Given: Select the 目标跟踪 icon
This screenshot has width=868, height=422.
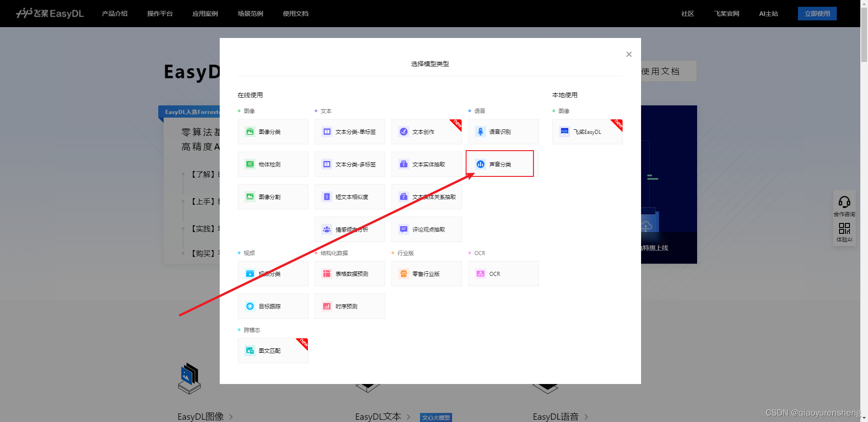Looking at the screenshot, I should (250, 306).
